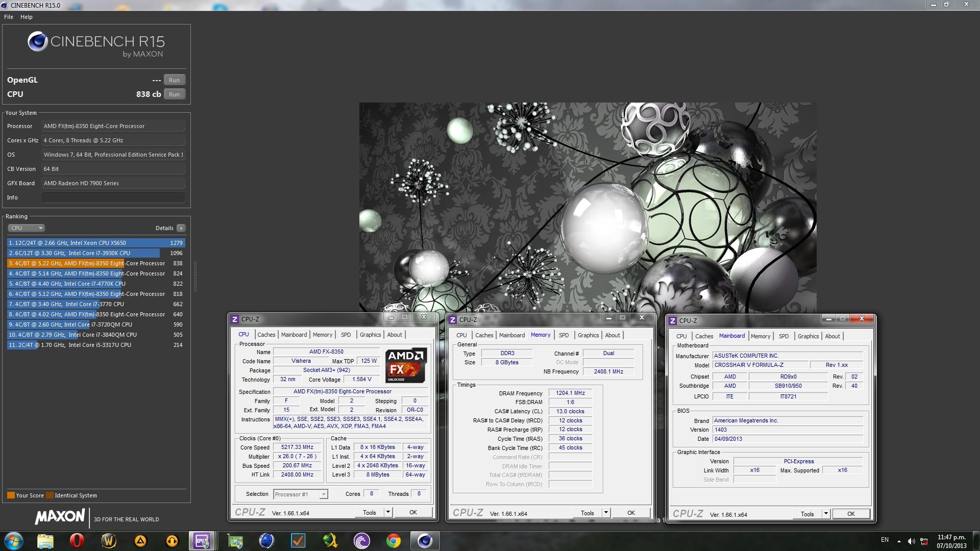980x551 pixels.
Task: Launch World of Warcraft taskbar icon
Action: pyautogui.click(x=109, y=541)
